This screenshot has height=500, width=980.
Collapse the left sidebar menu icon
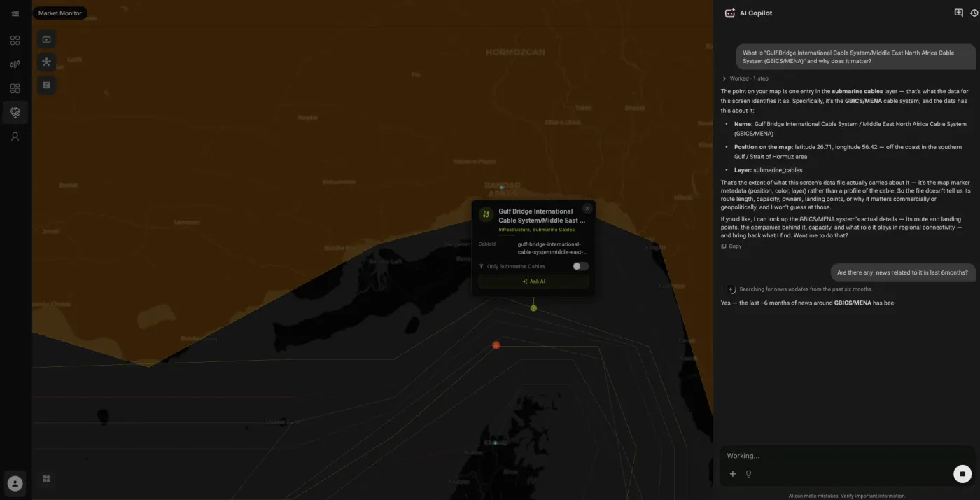pos(15,13)
